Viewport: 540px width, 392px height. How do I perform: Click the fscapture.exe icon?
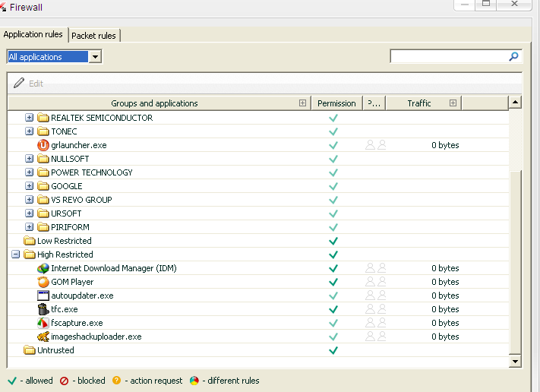point(43,323)
